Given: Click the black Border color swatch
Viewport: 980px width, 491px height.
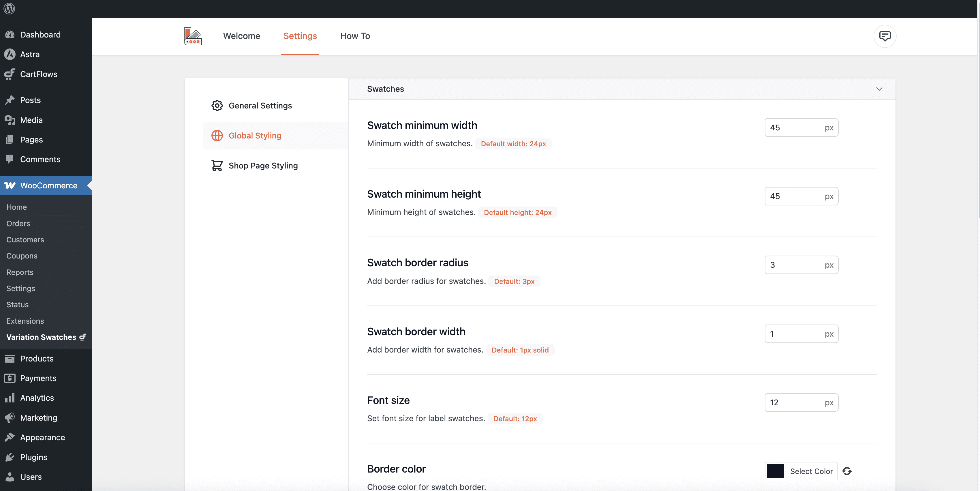Looking at the screenshot, I should [x=776, y=471].
